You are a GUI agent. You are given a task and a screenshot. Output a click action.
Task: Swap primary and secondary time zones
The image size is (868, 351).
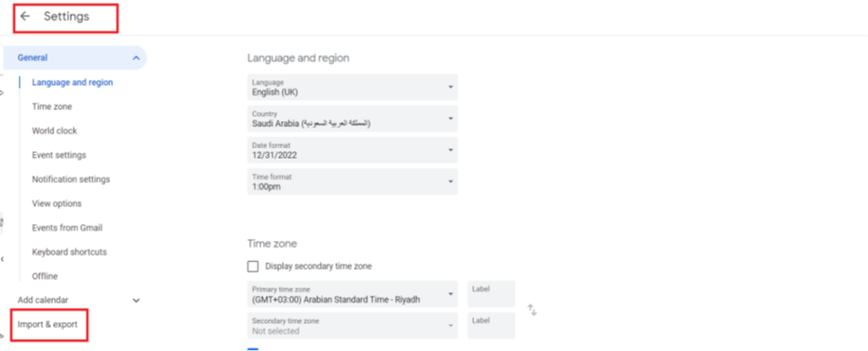[532, 310]
